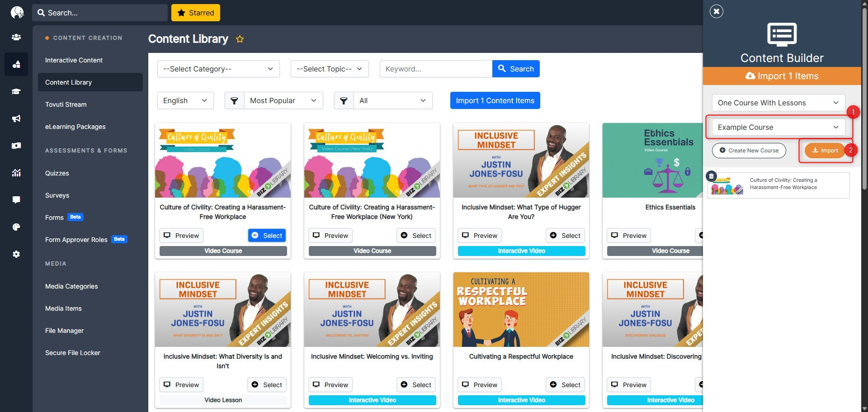Open the chat bubble sidebar icon
The height and width of the screenshot is (412, 868).
(x=16, y=200)
